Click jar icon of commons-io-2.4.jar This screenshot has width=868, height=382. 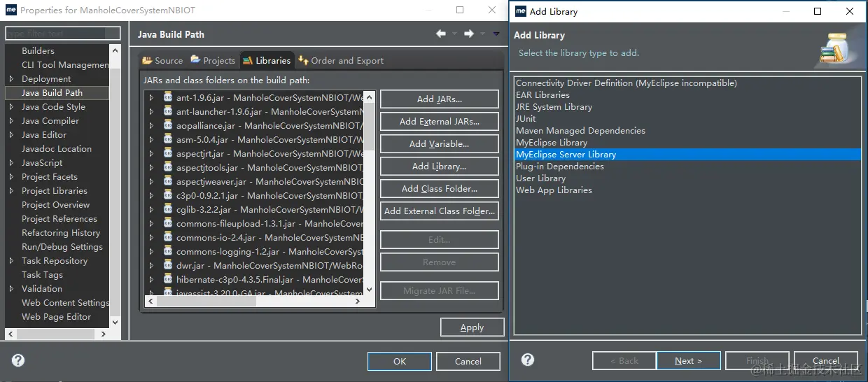pyautogui.click(x=168, y=237)
